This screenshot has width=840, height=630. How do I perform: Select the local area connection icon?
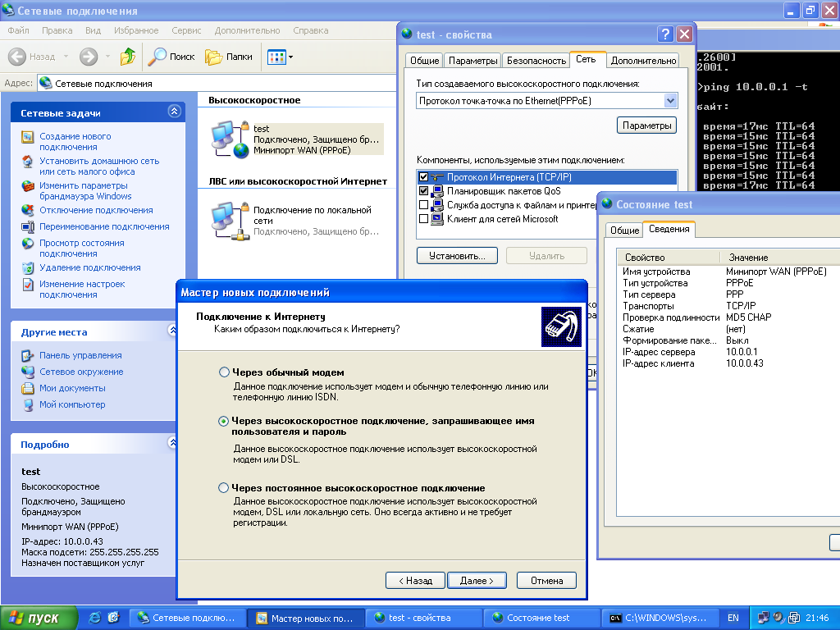coord(230,220)
